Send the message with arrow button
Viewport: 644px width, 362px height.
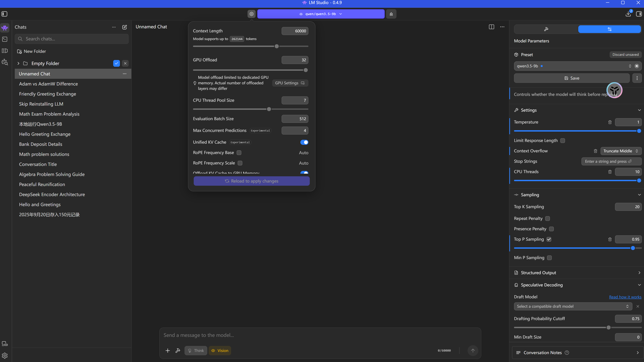click(473, 351)
